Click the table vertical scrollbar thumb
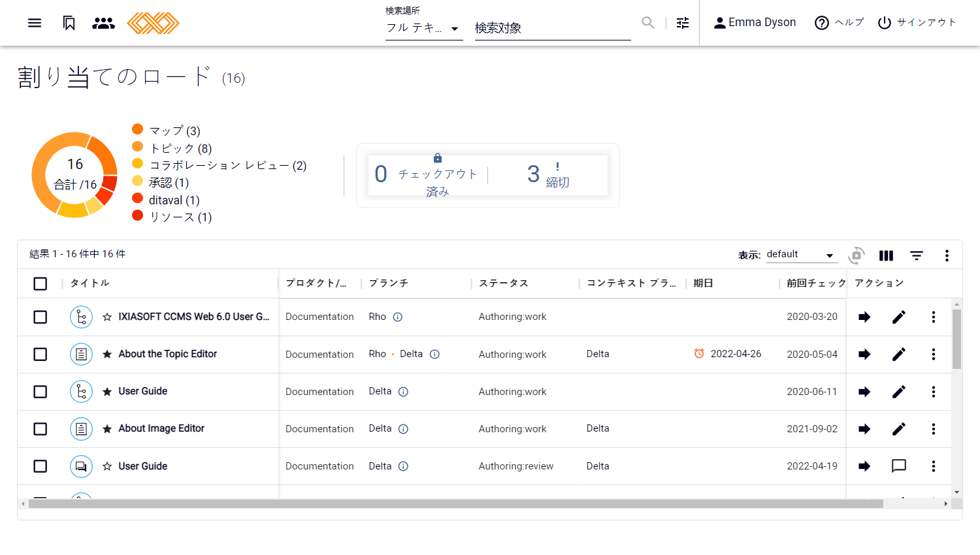The height and width of the screenshot is (555, 980). point(956,339)
